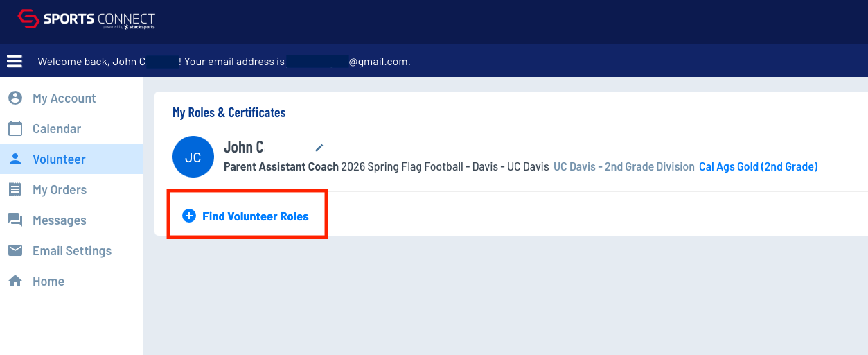Click UC Davis - 2nd Grade Division link
The image size is (868, 355).
[x=624, y=166]
